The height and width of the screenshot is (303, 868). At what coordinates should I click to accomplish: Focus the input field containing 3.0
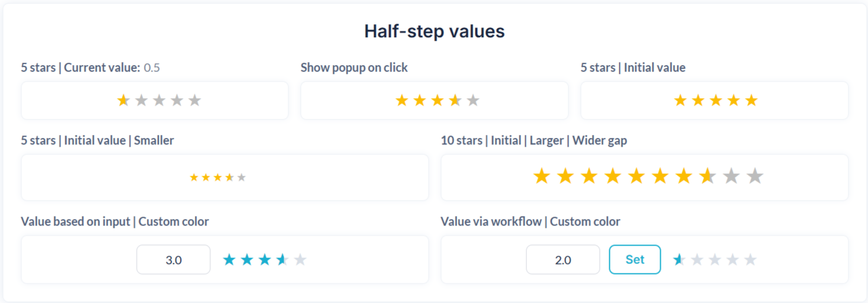pos(173,260)
